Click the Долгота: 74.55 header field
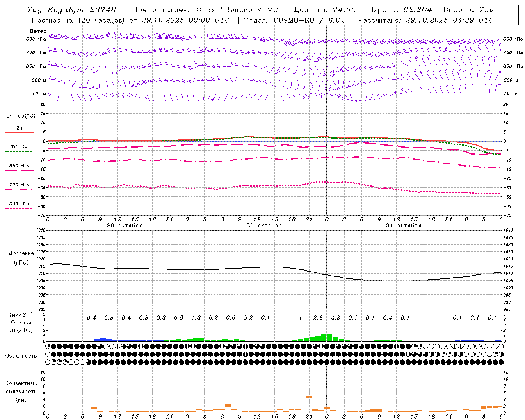This screenshot has width=525, height=420. pos(325,10)
